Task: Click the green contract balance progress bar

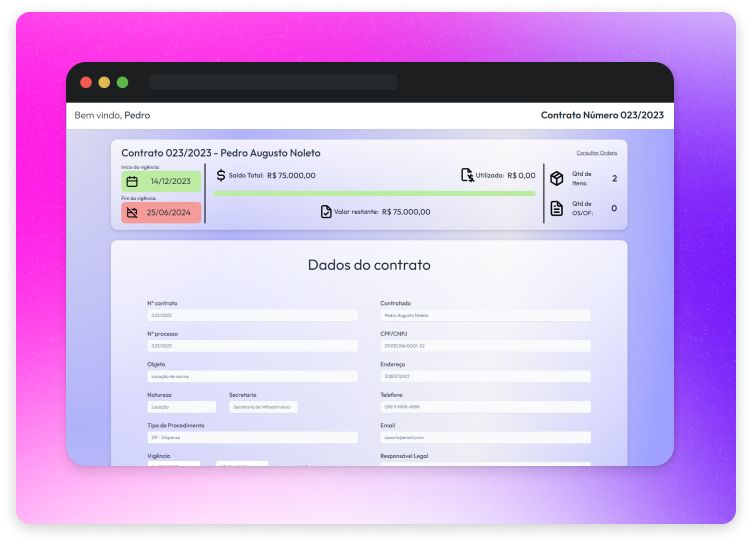Action: point(374,193)
